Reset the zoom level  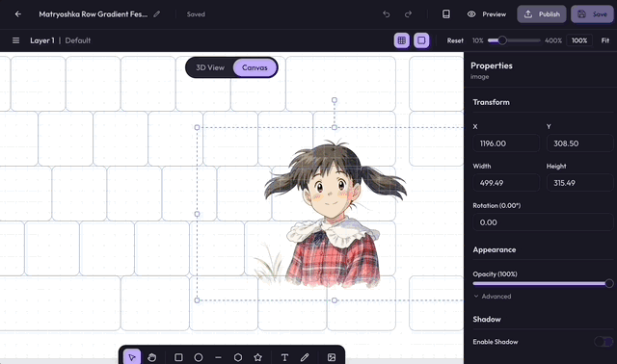click(455, 40)
